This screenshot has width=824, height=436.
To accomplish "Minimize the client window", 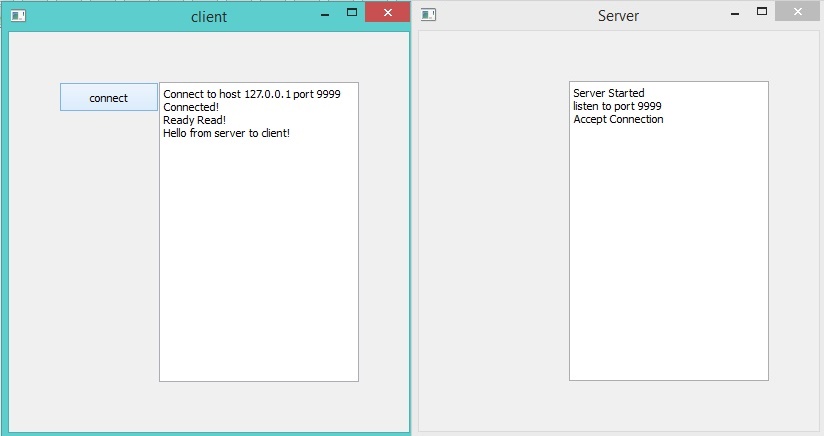I will [325, 14].
